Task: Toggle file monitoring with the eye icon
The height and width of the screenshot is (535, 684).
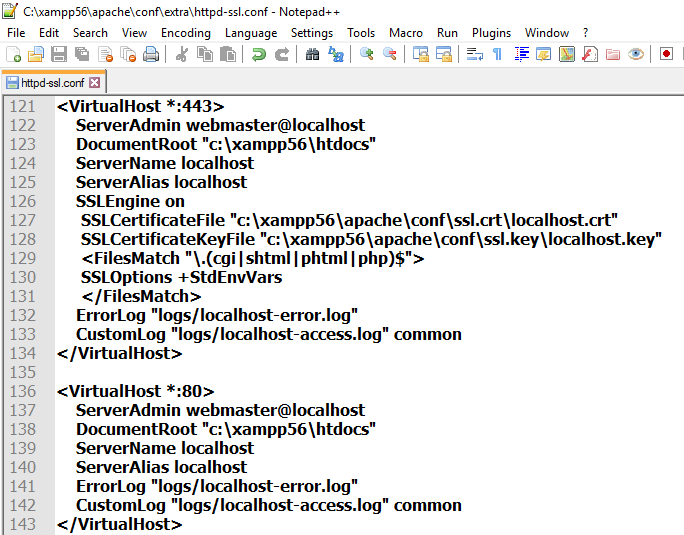Action: coord(636,55)
